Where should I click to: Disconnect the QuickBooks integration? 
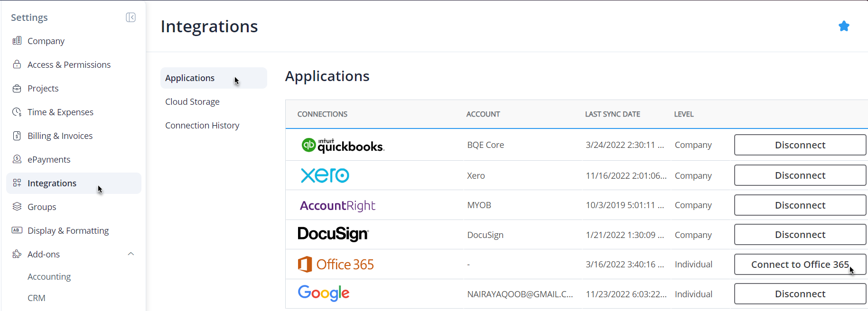pyautogui.click(x=800, y=145)
